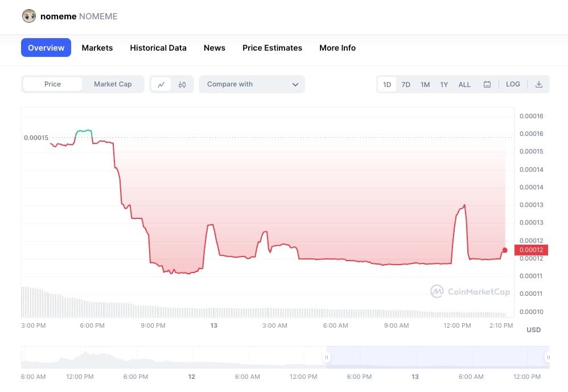Open the Price Estimates tab
The height and width of the screenshot is (392, 568).
pos(273,48)
